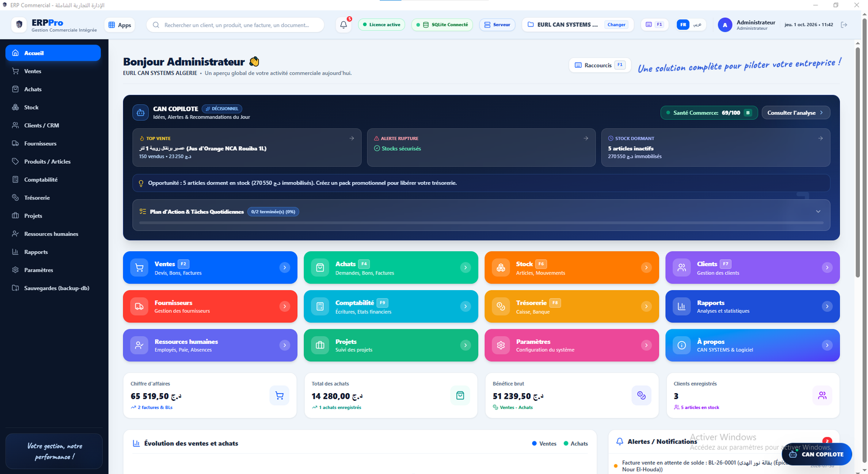This screenshot has height=474, width=868.
Task: Click the chevron on the Stock tile
Action: point(646,267)
